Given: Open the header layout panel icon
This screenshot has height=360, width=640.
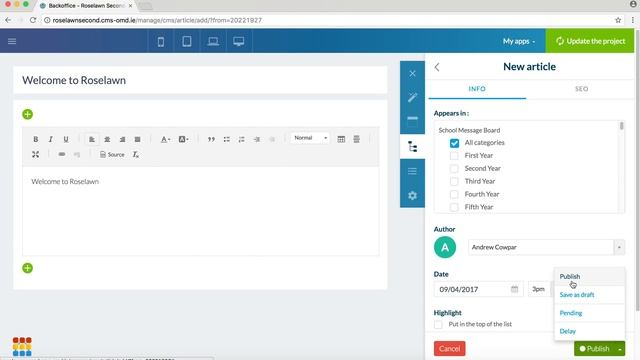Looking at the screenshot, I should (412, 122).
